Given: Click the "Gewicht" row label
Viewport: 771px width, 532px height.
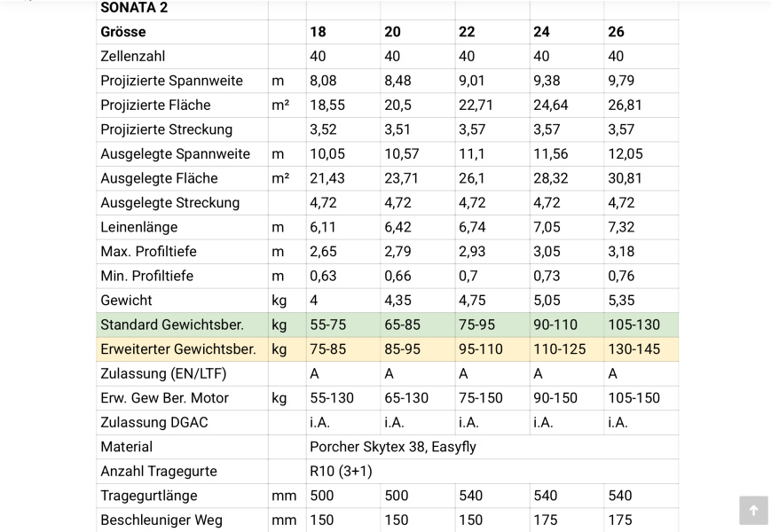Looking at the screenshot, I should pos(126,301).
